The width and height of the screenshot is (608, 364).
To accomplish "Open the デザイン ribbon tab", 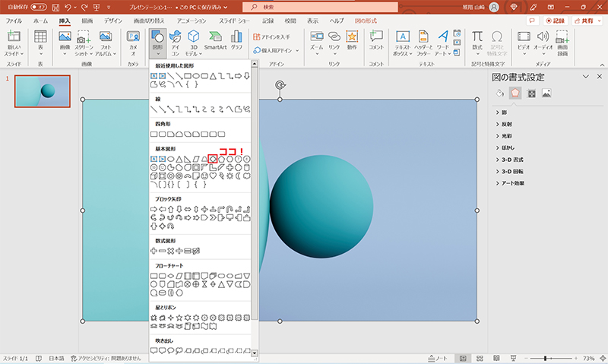I will [112, 21].
